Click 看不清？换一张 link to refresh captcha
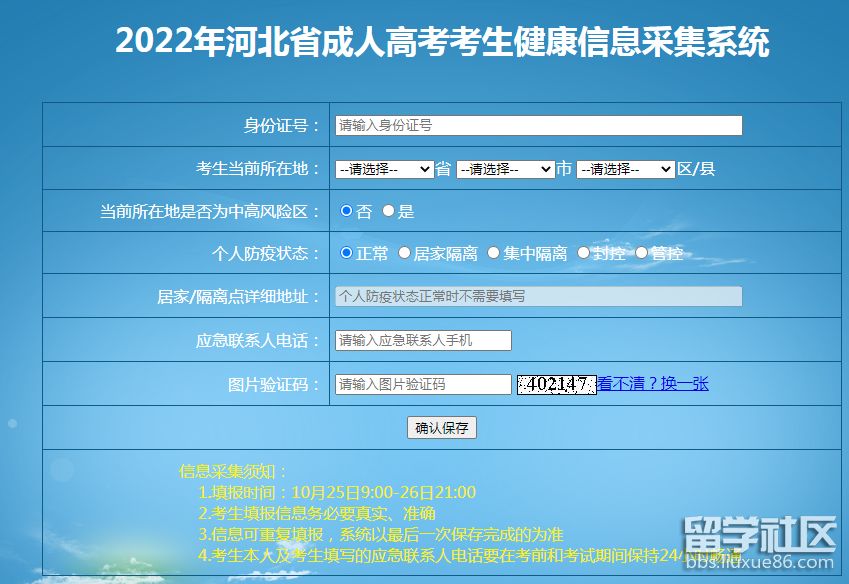 click(653, 384)
